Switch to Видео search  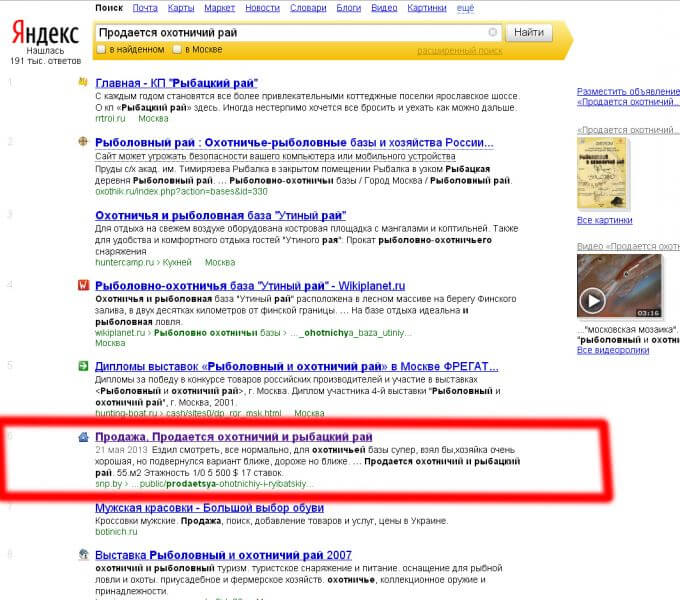click(x=384, y=8)
